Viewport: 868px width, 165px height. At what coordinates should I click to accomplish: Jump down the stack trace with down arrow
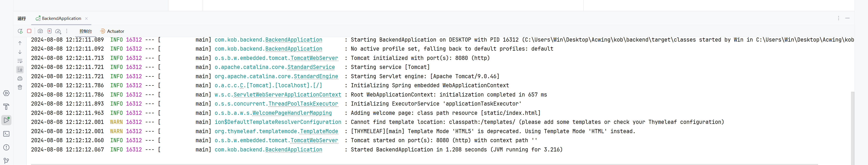pos(20,52)
